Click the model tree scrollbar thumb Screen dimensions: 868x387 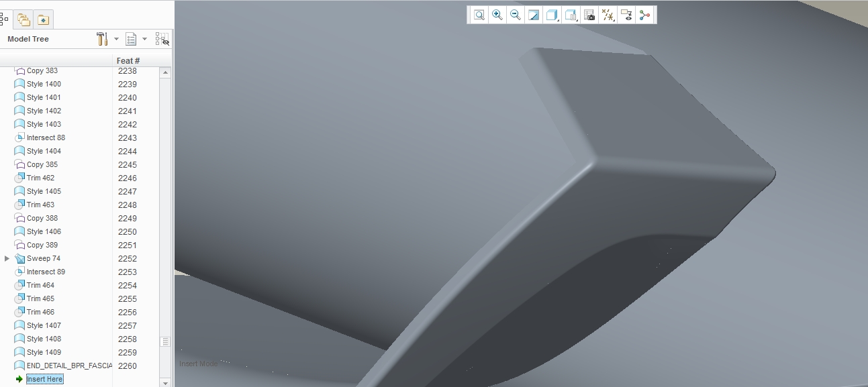165,341
